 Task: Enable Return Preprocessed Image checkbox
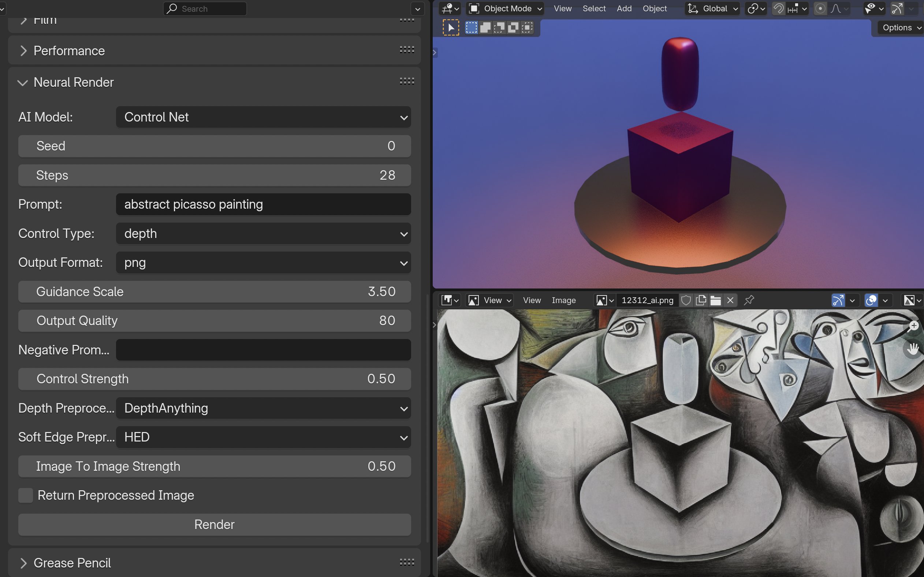26,495
